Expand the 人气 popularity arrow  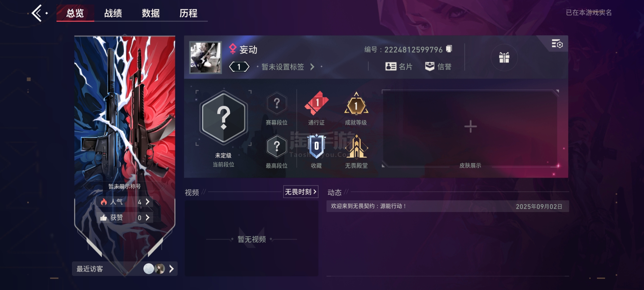pos(148,202)
